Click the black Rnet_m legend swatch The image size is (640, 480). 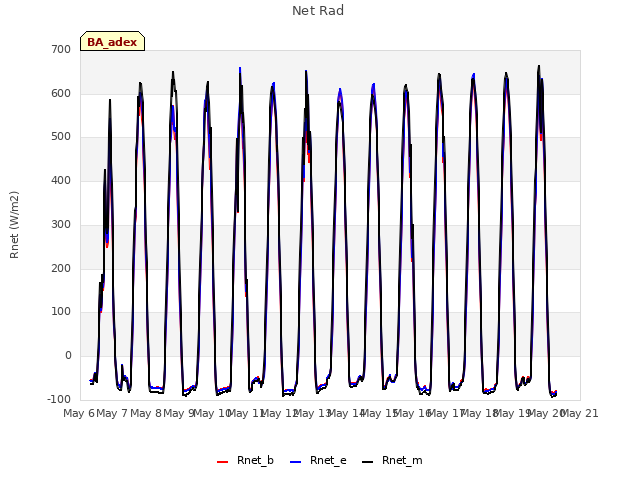368,462
